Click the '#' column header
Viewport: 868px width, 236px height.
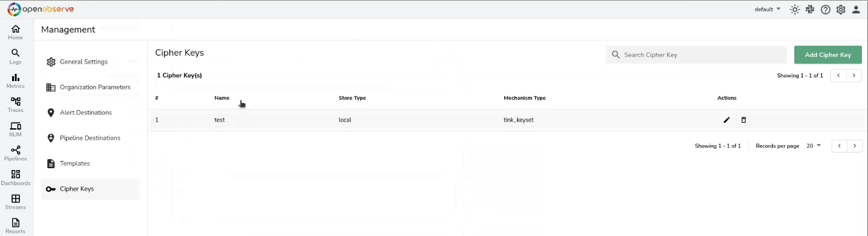157,98
